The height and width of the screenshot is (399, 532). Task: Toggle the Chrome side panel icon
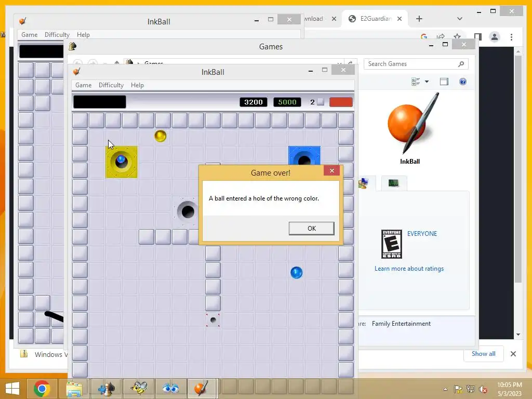(478, 37)
